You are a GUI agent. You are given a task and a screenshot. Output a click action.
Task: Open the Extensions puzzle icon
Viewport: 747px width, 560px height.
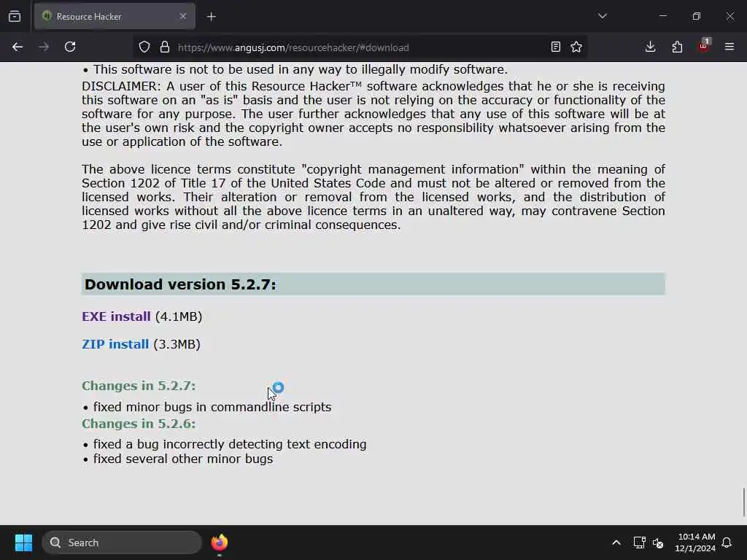point(677,47)
